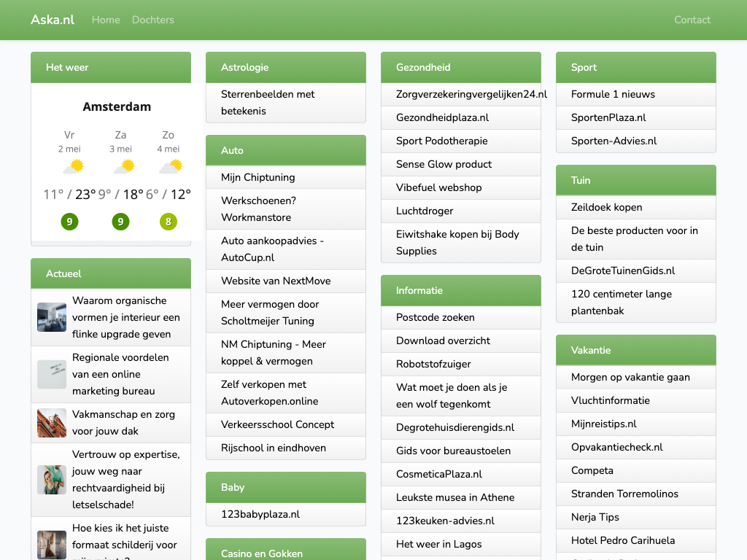Open 'Eiwitshake kopen bij Body Supplies'
The width and height of the screenshot is (747, 560).
point(457,242)
